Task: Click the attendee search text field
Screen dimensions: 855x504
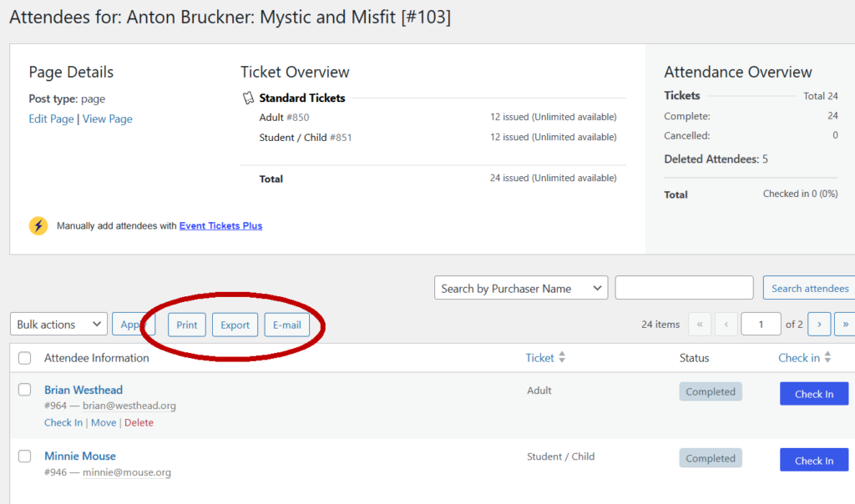Action: 684,288
